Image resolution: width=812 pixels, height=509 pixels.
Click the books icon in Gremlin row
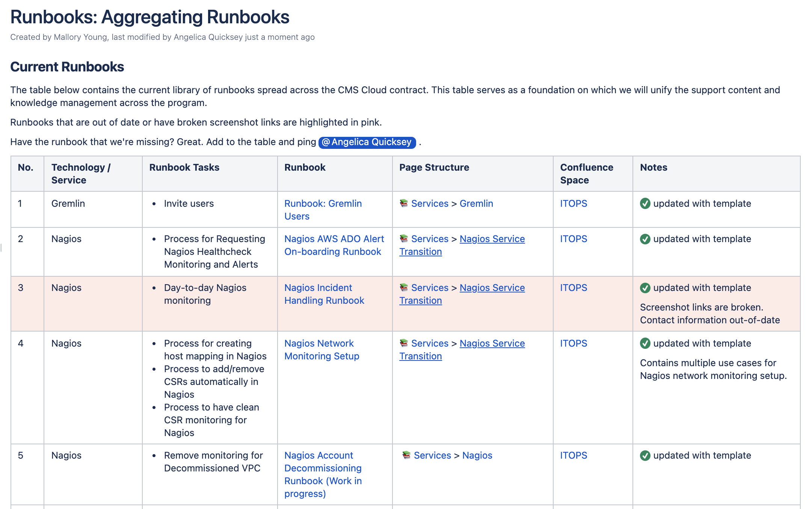coord(404,203)
